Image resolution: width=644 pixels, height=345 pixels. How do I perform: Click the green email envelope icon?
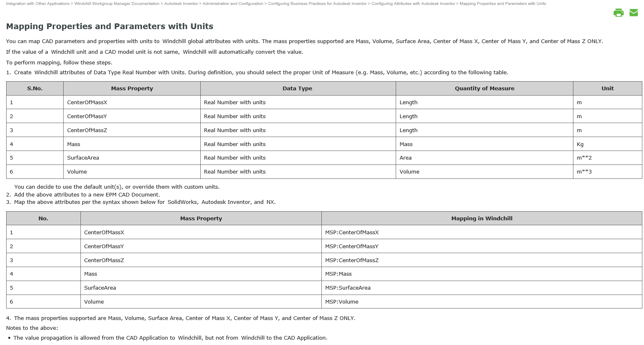(x=633, y=13)
